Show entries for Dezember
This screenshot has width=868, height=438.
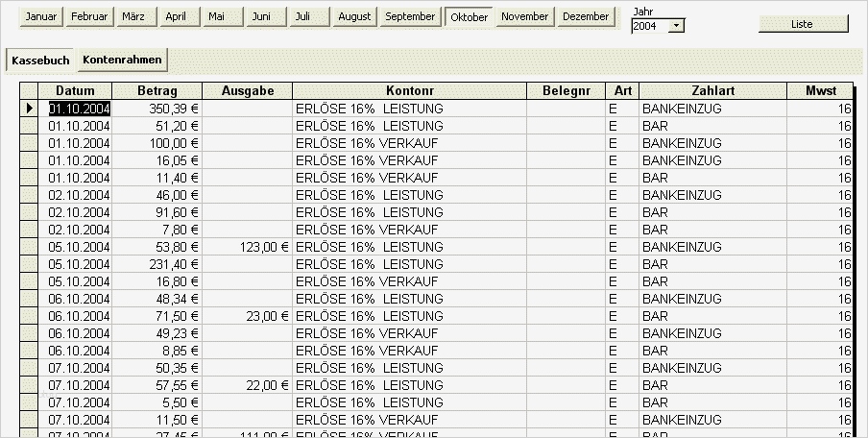click(586, 16)
